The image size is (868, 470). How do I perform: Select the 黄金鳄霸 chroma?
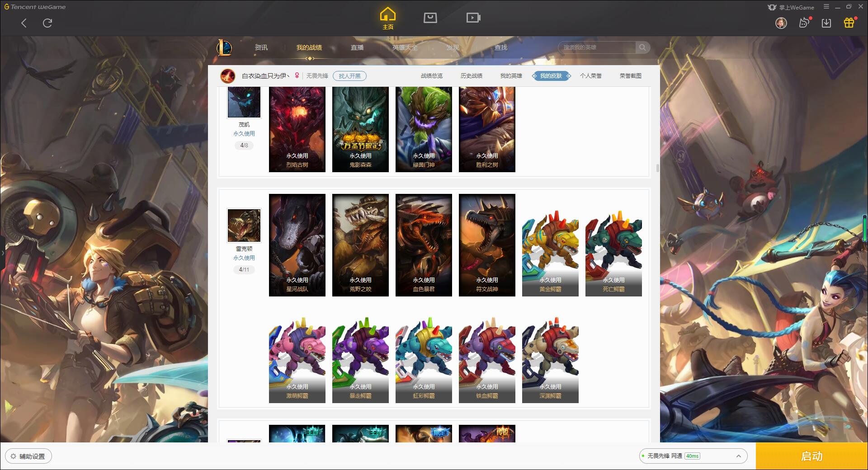tap(550, 252)
